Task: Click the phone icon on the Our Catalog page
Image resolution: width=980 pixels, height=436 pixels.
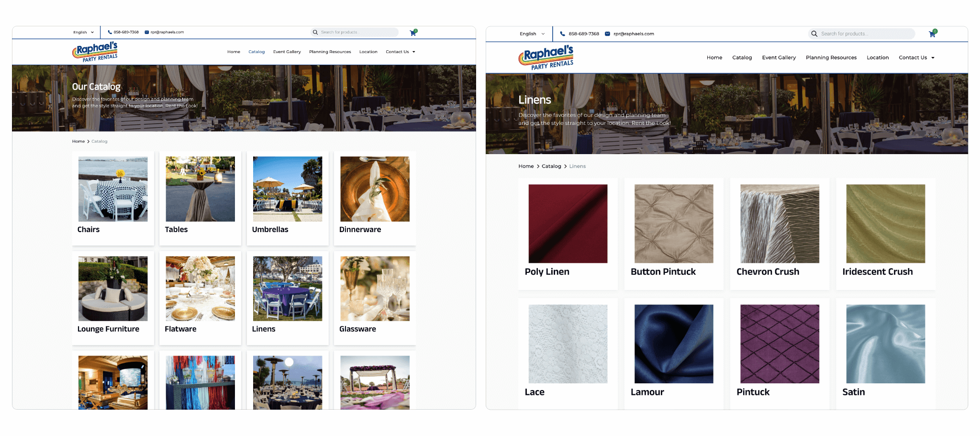Action: (x=110, y=33)
